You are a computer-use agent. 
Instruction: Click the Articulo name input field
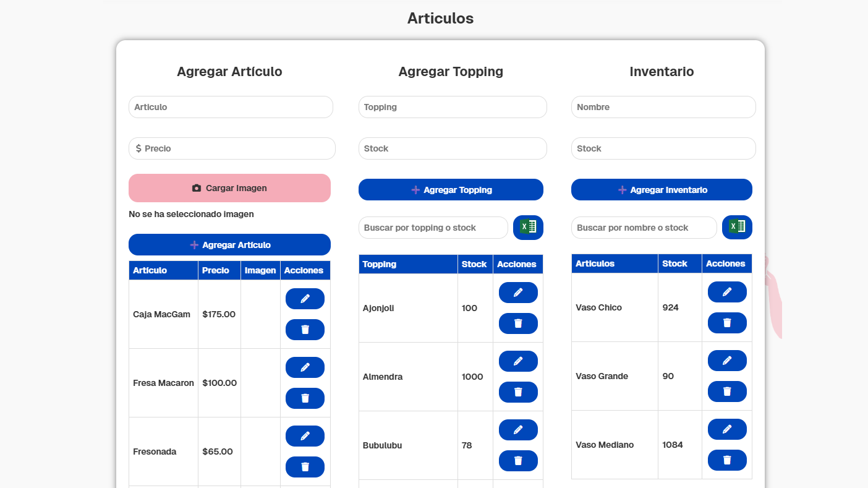pos(231,106)
